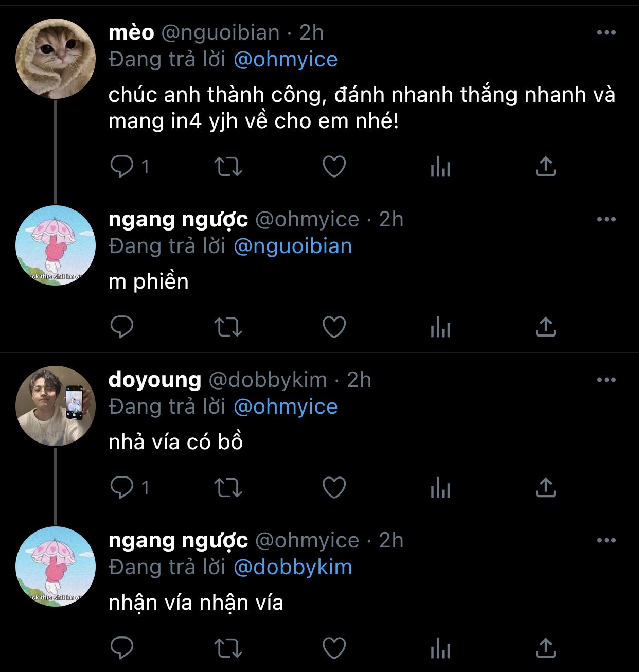Open @nguoibian mention link

pos(293,246)
